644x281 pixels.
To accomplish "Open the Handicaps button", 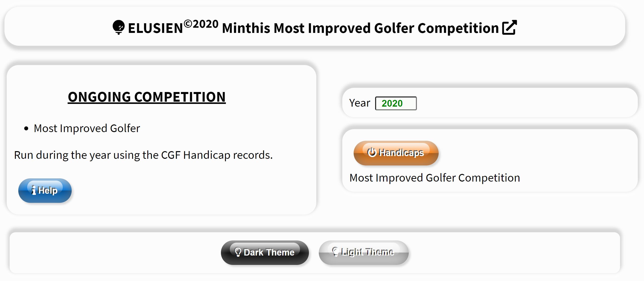I will pos(396,153).
